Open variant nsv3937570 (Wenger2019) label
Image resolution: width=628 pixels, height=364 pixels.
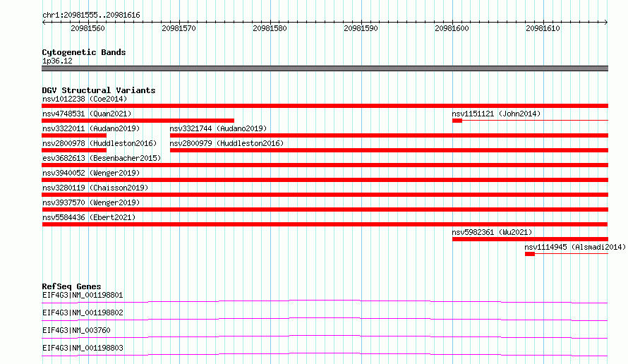(x=91, y=202)
